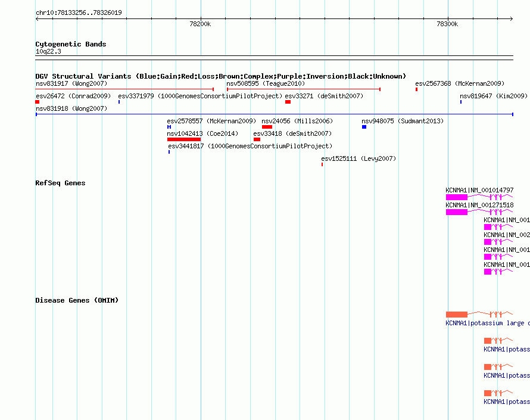
Task: Click the blue marker under nsv819647
Action: click(461, 102)
